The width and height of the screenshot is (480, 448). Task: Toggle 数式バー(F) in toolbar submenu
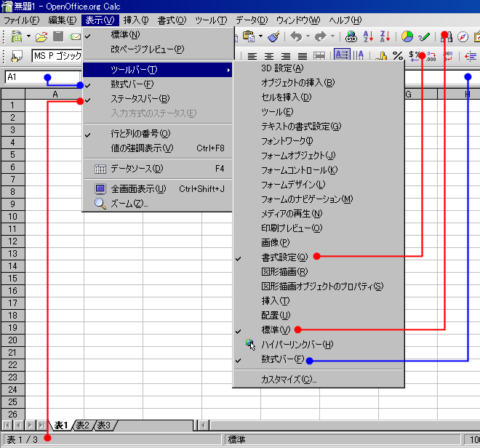coord(319,359)
